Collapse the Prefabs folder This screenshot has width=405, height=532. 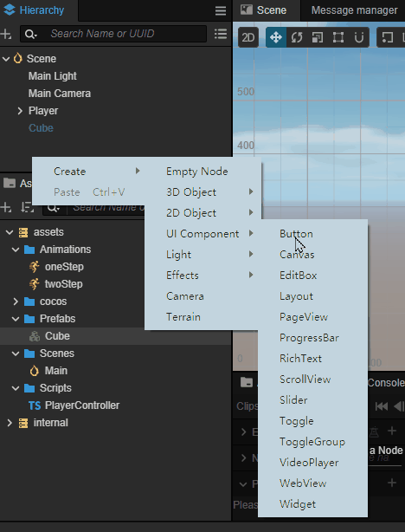coord(16,319)
